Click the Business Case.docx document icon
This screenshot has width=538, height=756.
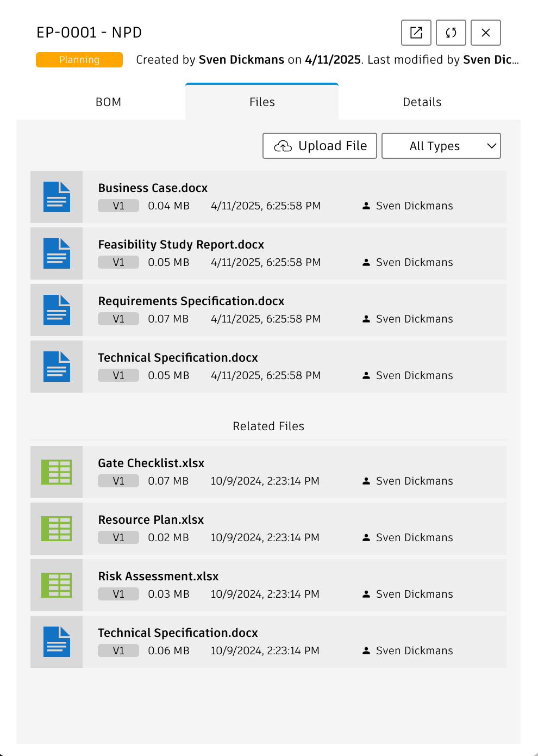(x=57, y=197)
